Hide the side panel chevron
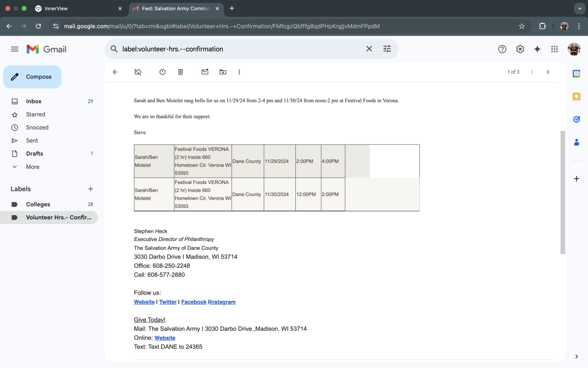Screen dimensions: 588x368 coord(577,356)
